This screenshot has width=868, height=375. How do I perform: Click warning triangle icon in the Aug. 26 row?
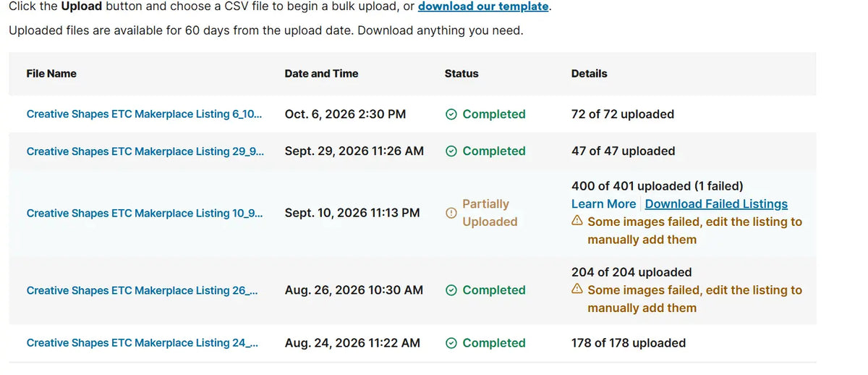(577, 290)
